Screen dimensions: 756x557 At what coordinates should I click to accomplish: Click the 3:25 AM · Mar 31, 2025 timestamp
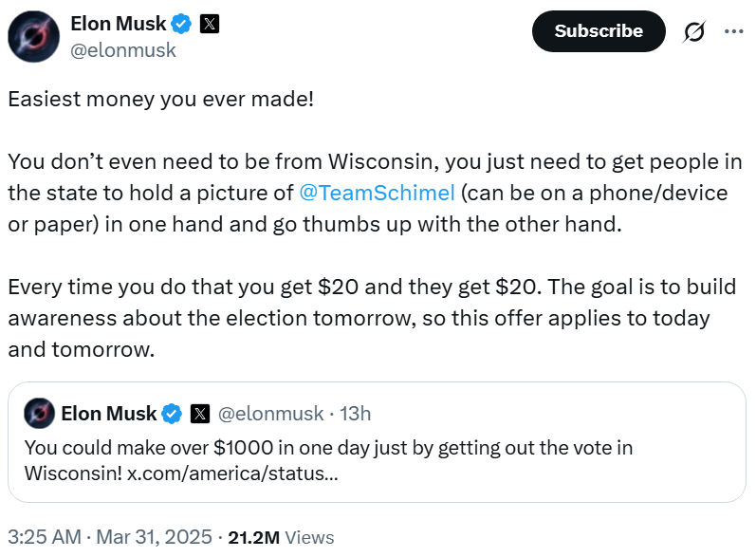point(108,538)
